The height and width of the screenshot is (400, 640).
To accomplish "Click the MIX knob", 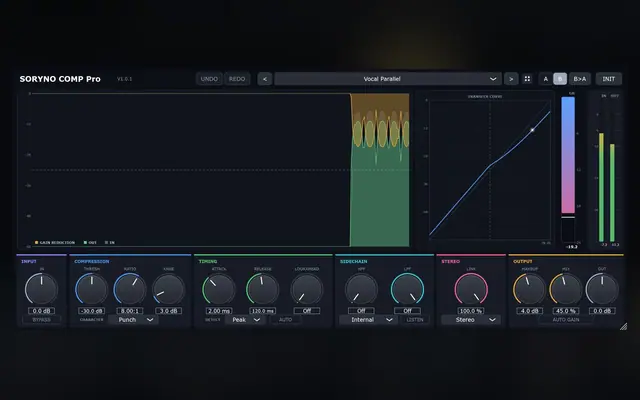I will click(566, 289).
